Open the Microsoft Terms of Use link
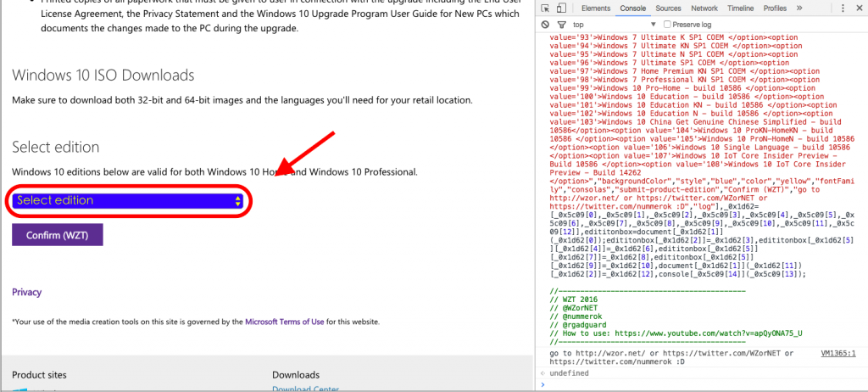 point(285,321)
